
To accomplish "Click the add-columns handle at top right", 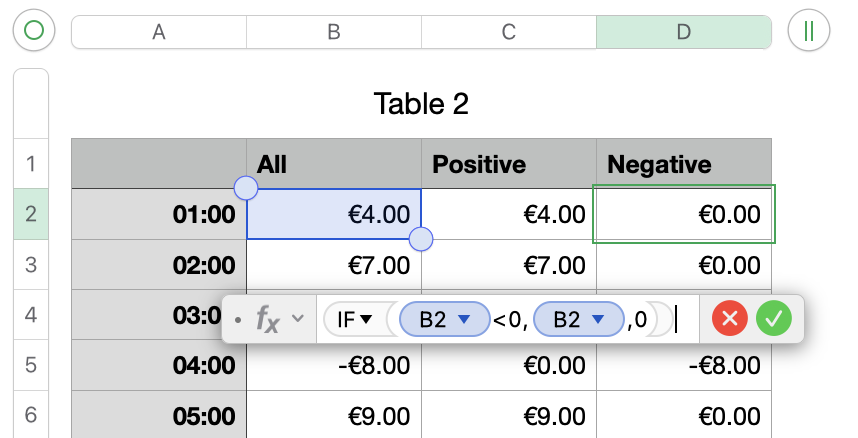I will coord(808,31).
